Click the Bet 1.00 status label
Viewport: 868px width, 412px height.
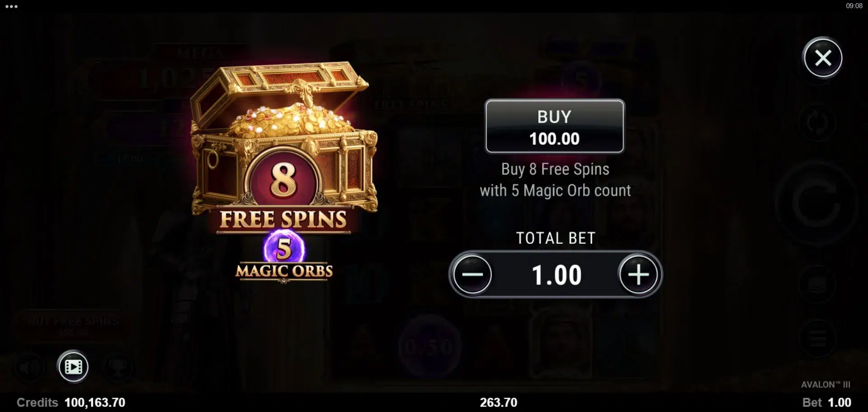click(826, 403)
